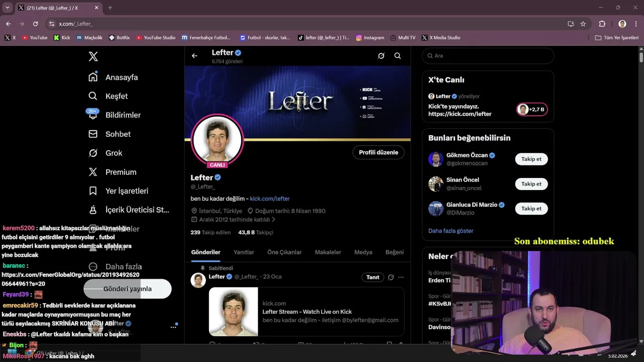
Task: Open the Maçkolik bookmark
Action: coord(90,38)
